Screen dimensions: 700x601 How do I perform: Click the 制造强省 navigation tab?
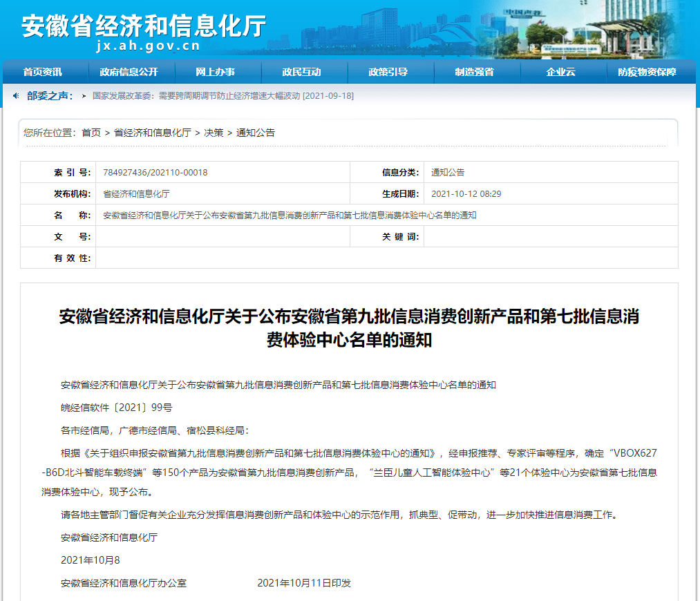[474, 72]
